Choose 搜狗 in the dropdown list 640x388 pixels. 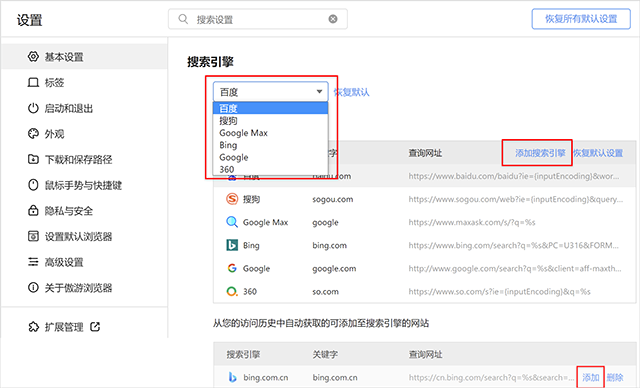[271, 120]
